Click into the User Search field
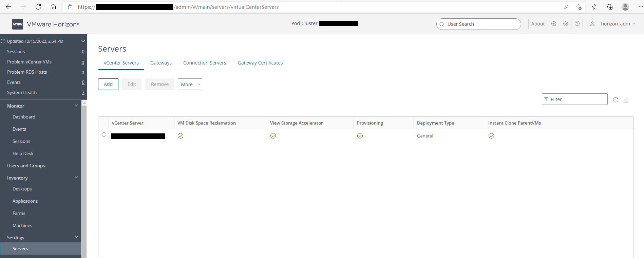The image size is (644, 258). [x=479, y=24]
